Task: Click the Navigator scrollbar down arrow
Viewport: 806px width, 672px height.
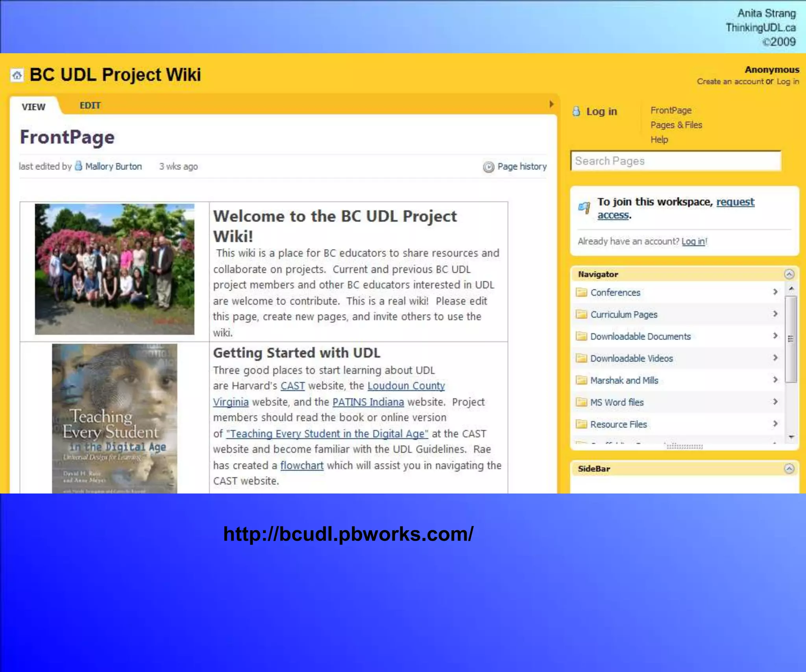Action: click(791, 437)
